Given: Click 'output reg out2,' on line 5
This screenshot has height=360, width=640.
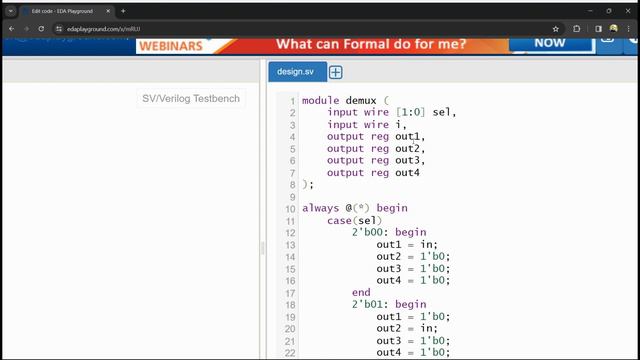Looking at the screenshot, I should pos(376,149).
